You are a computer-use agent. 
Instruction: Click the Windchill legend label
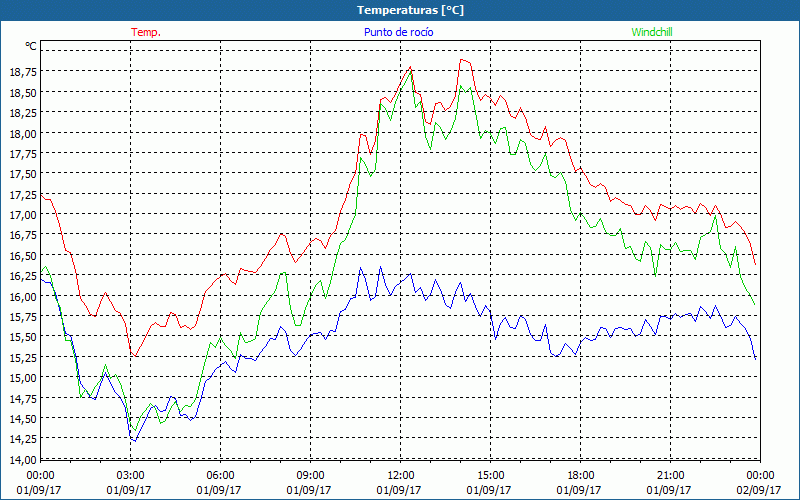[652, 32]
